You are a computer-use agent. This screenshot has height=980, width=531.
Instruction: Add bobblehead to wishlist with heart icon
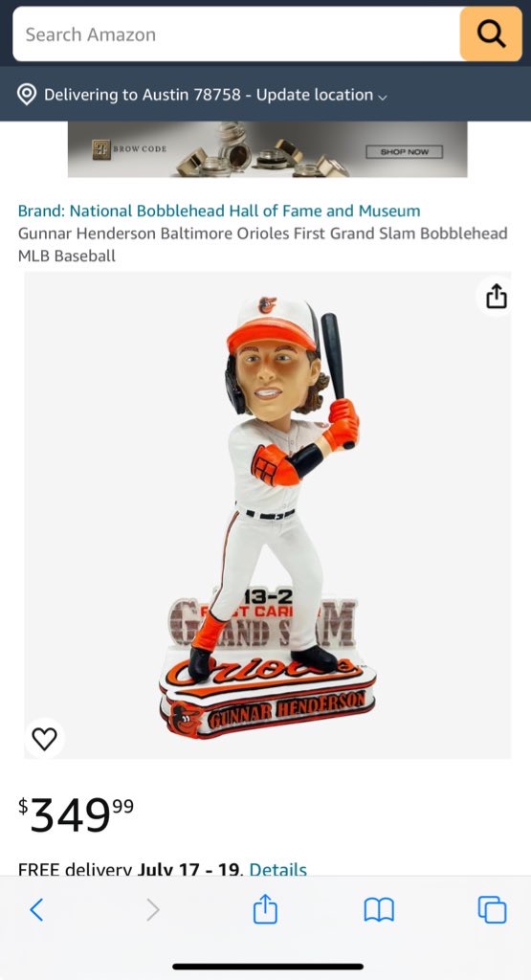tap(44, 739)
